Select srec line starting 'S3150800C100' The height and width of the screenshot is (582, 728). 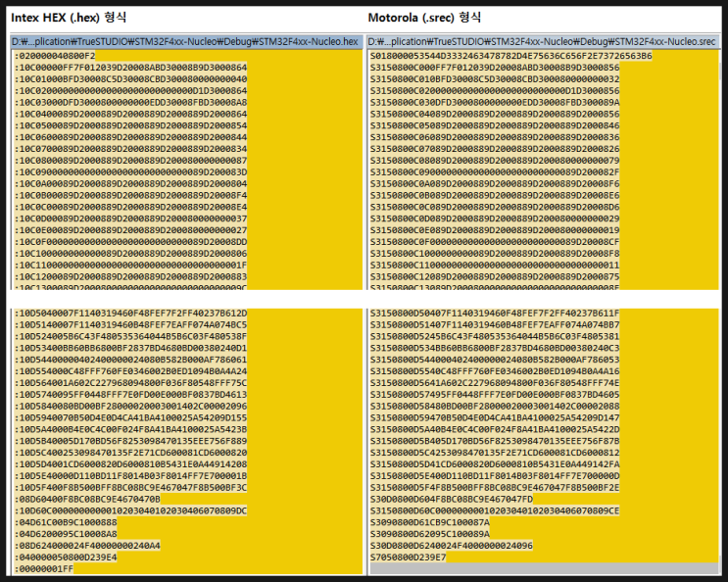[x=495, y=254]
